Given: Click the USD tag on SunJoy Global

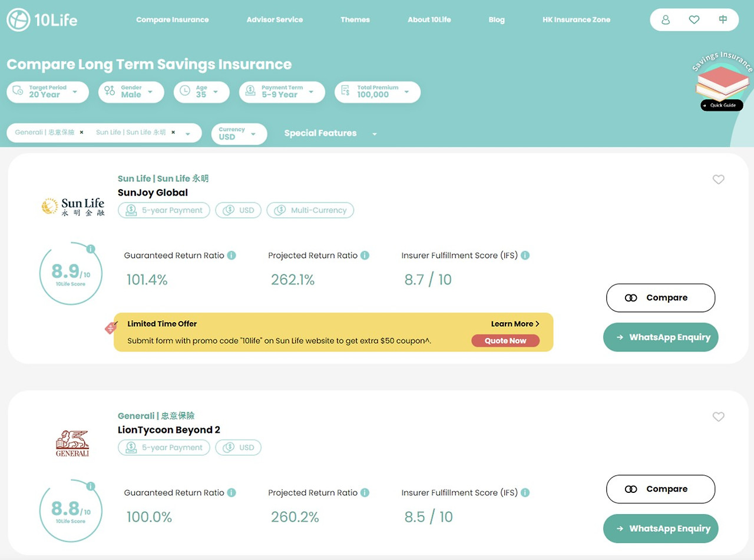Looking at the screenshot, I should pyautogui.click(x=238, y=210).
